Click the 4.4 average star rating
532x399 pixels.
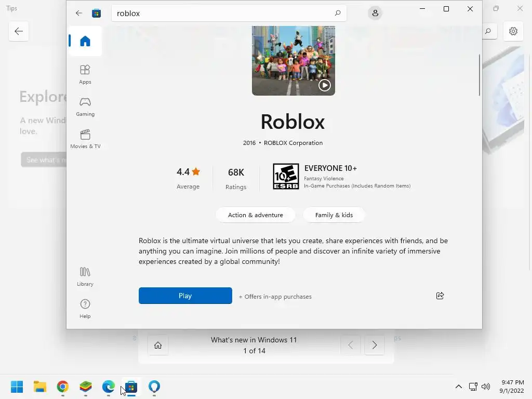(x=188, y=178)
